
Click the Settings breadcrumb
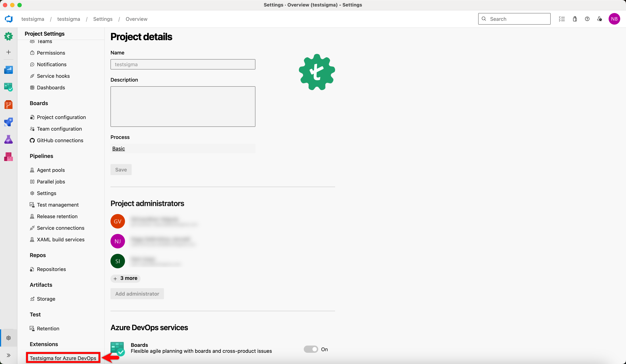(103, 19)
